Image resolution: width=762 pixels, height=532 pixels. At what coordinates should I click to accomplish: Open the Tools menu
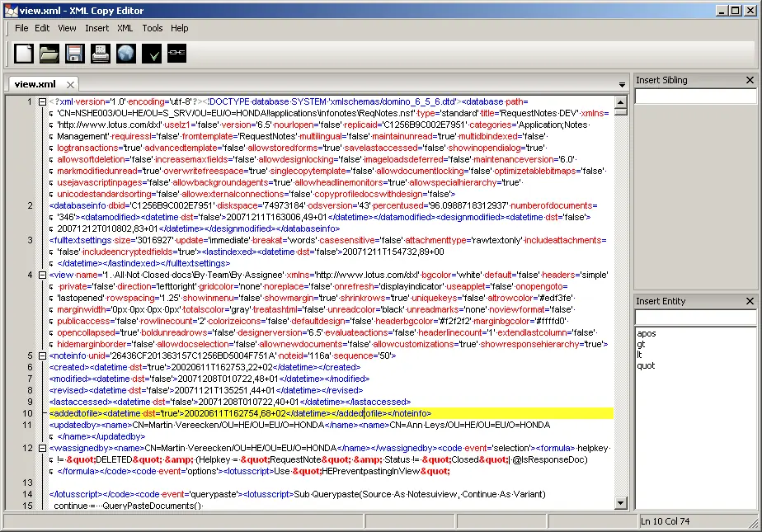pos(152,28)
